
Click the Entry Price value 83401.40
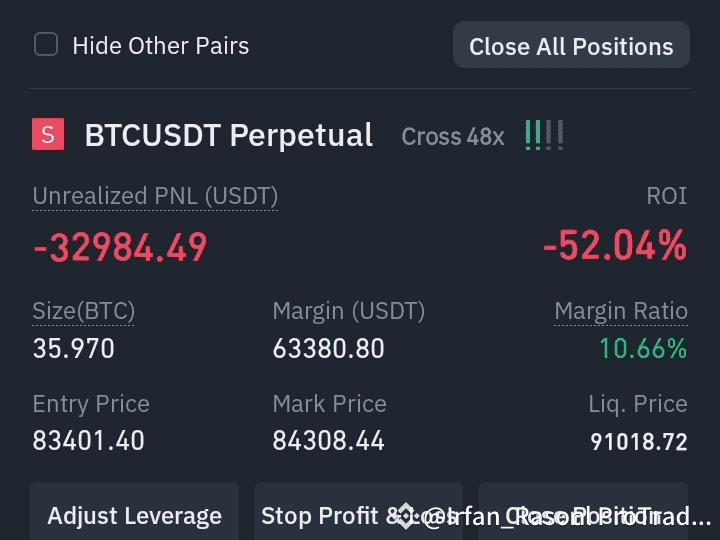[89, 441]
